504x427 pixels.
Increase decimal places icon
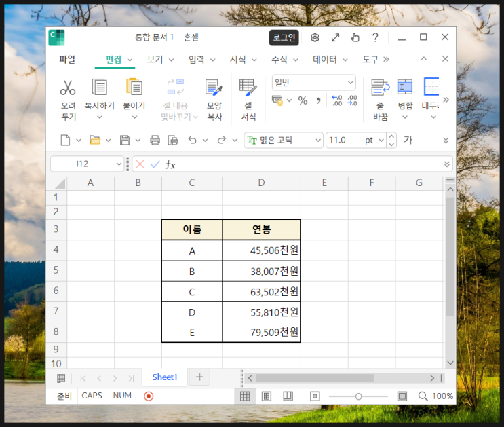336,100
